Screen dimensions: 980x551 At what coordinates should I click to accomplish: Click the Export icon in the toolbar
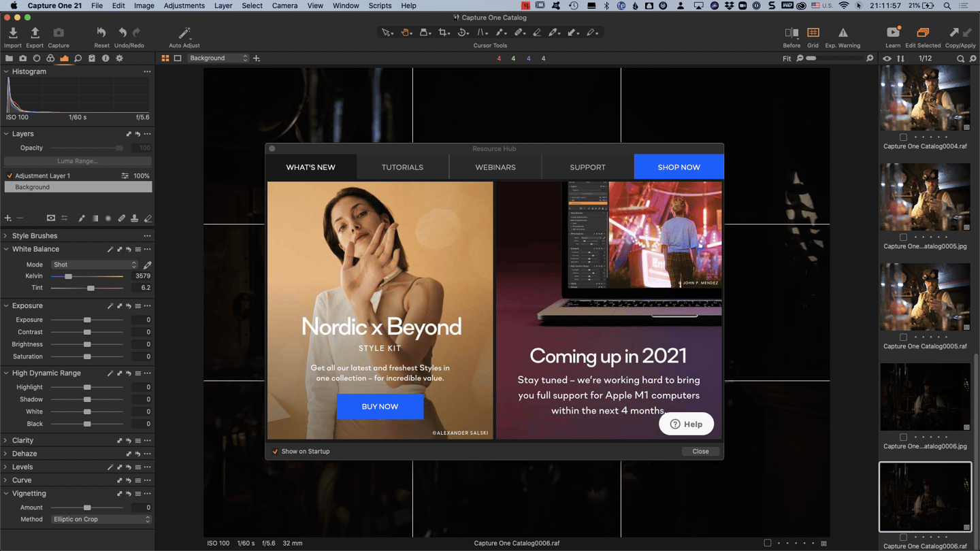[35, 33]
